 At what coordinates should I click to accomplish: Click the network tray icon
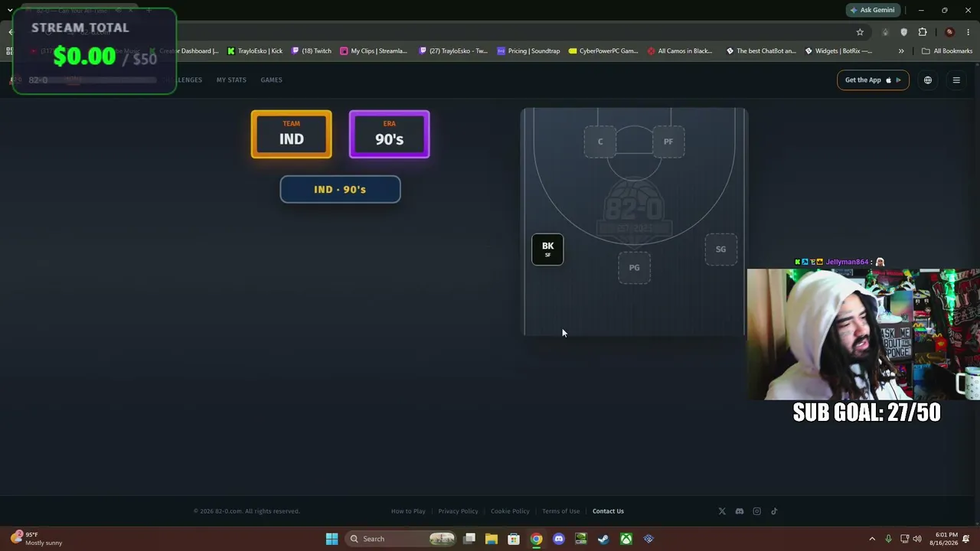coord(904,539)
